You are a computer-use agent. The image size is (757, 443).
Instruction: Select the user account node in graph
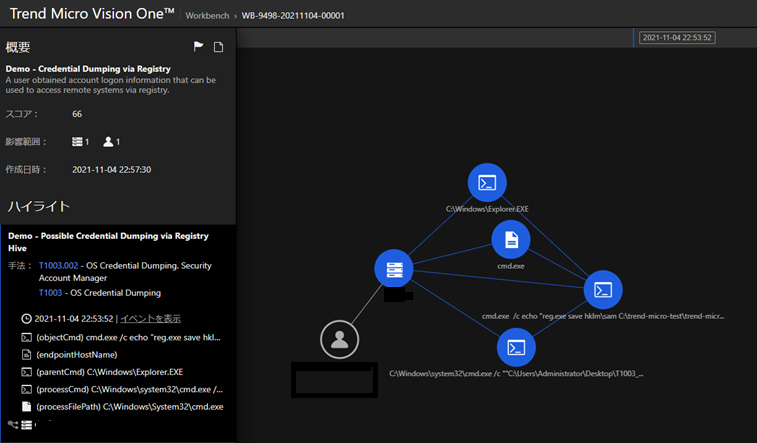point(339,340)
